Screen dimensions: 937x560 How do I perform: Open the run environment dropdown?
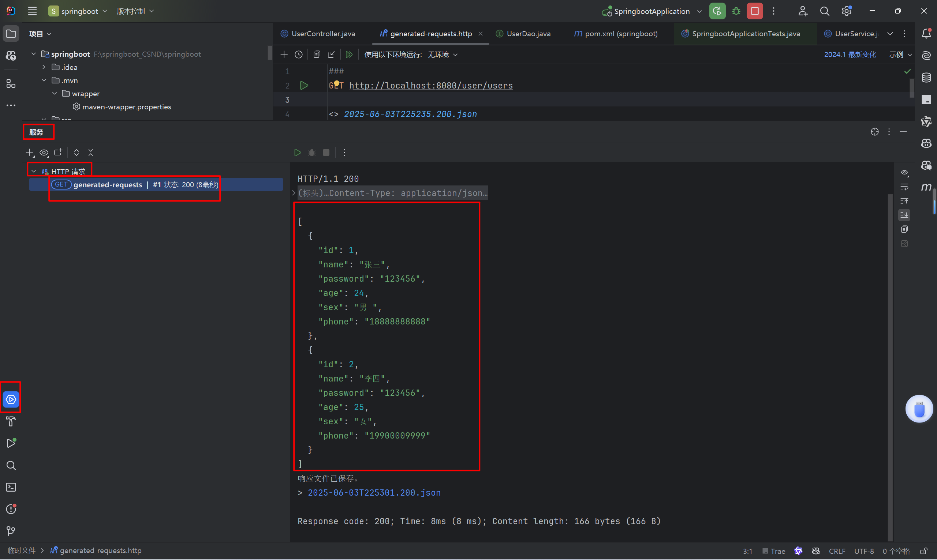(x=442, y=55)
